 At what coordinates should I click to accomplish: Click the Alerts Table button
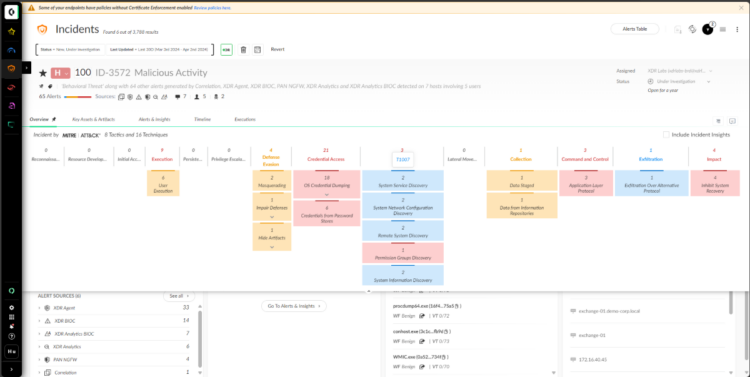[635, 29]
